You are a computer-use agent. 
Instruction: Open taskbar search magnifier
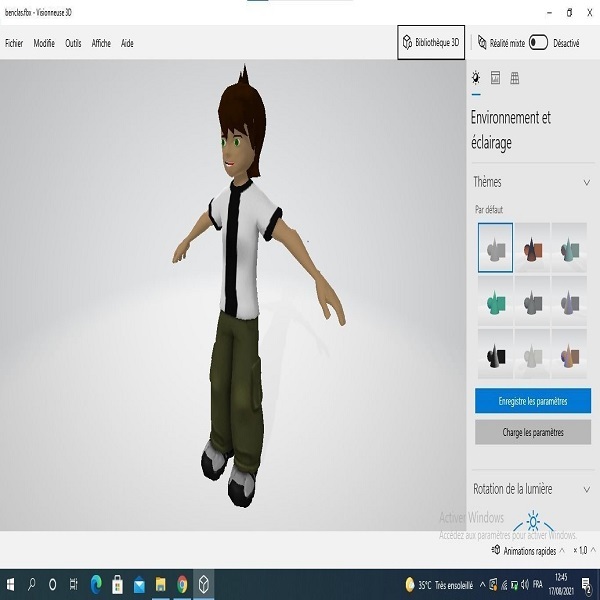[x=32, y=584]
